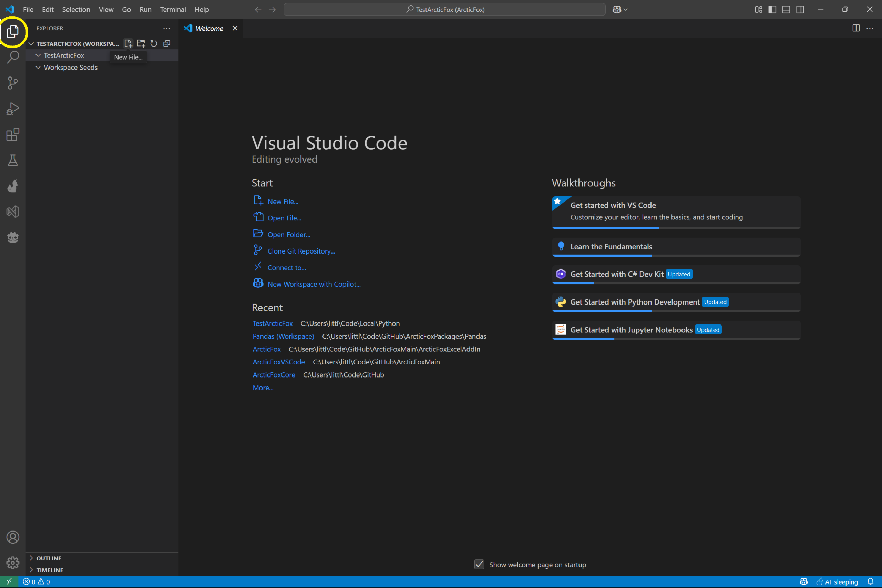Screen dimensions: 882x588
Task: Open the remote window indicator
Action: tap(9, 581)
